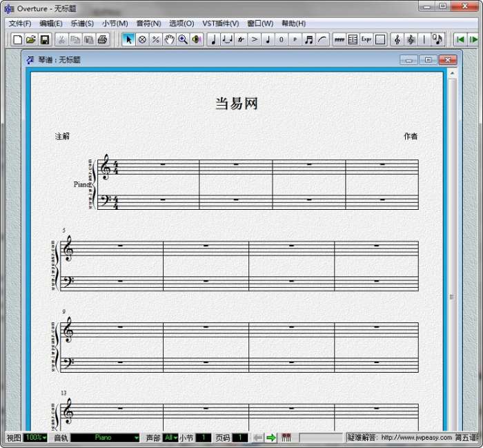Open a file with the folder icon
483x448 pixels.
coord(31,40)
